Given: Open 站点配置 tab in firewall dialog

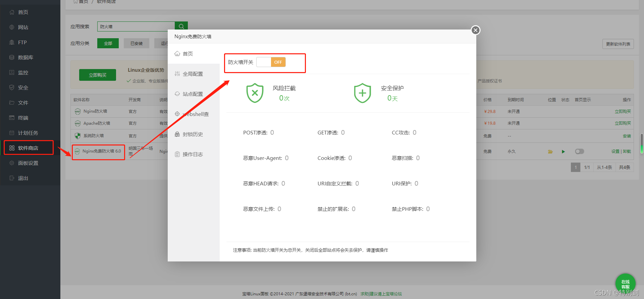Looking at the screenshot, I should 194,94.
